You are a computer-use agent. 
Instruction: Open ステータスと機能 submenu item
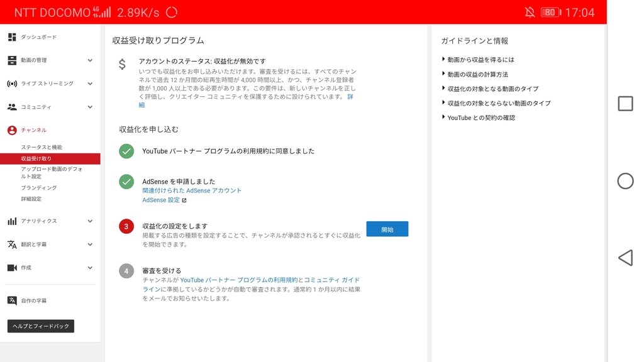click(42, 147)
